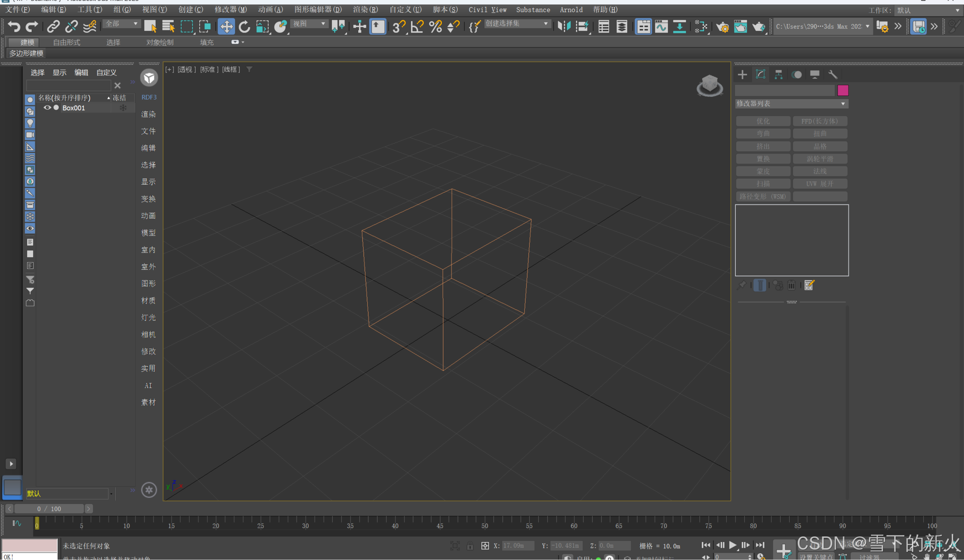Open the workspace selector dropdown showing 默认
Screen dimensions: 964x560
(x=928, y=10)
